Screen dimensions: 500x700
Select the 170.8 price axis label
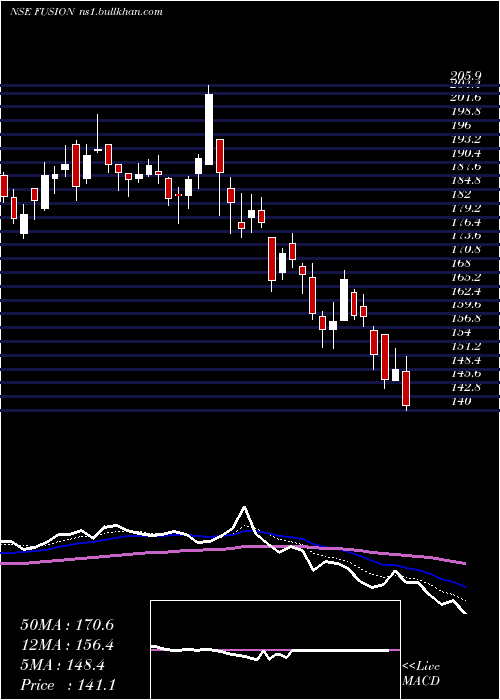tap(466, 249)
